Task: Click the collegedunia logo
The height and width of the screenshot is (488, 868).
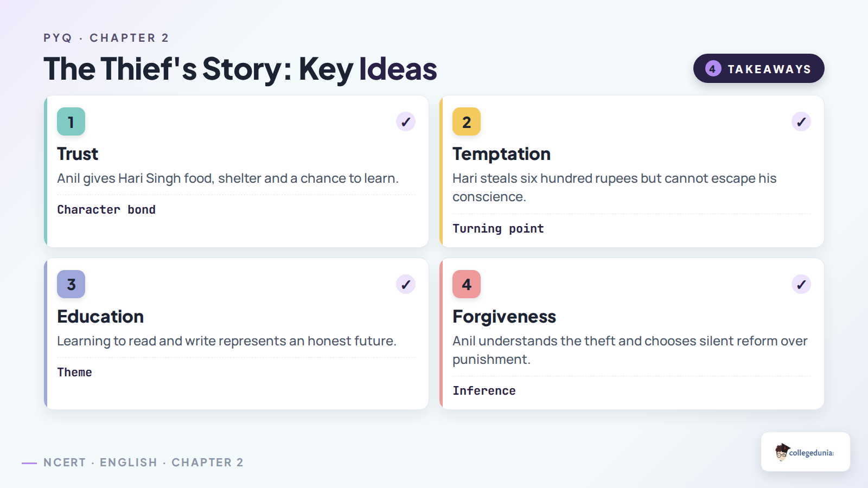Action: pyautogui.click(x=805, y=452)
